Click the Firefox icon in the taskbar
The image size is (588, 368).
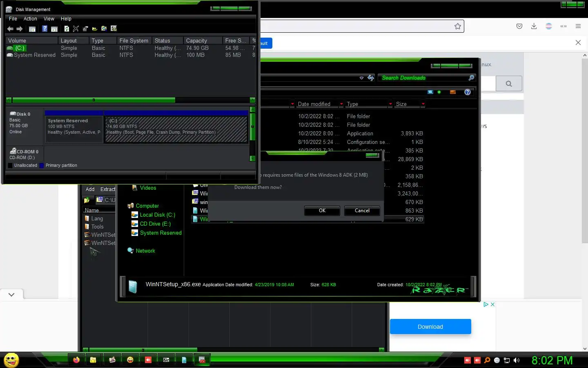click(76, 360)
